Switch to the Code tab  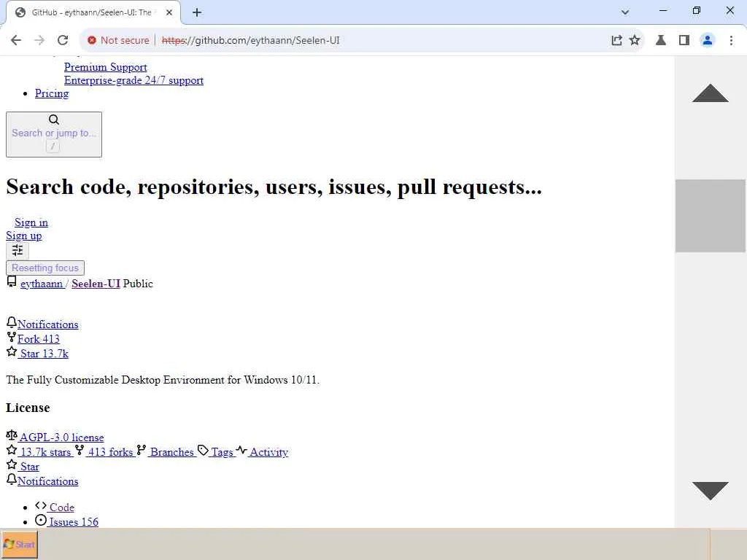[x=62, y=507]
